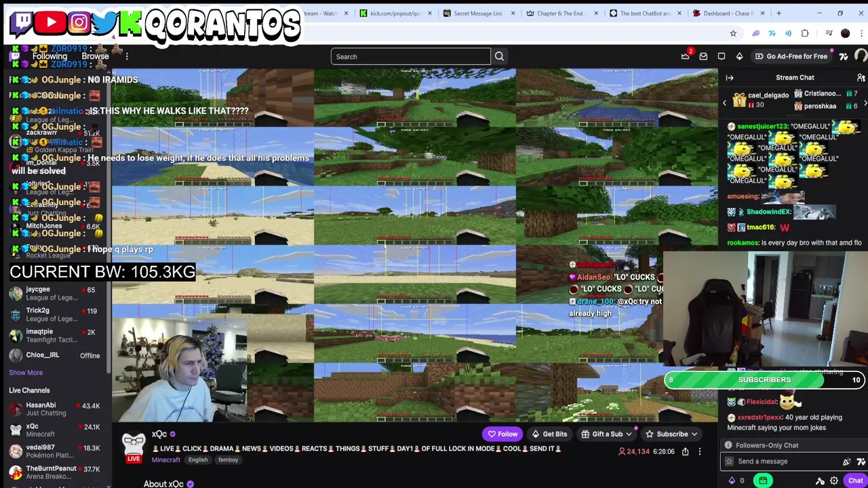Share the stream with the share icon

[686, 451]
